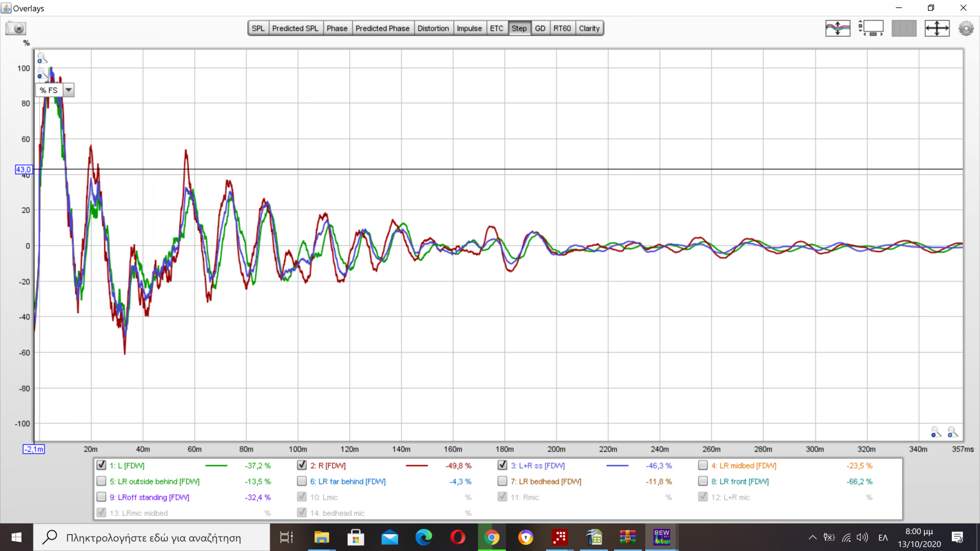The image size is (980, 551).
Task: Launch Opera browser from taskbar
Action: click(458, 537)
